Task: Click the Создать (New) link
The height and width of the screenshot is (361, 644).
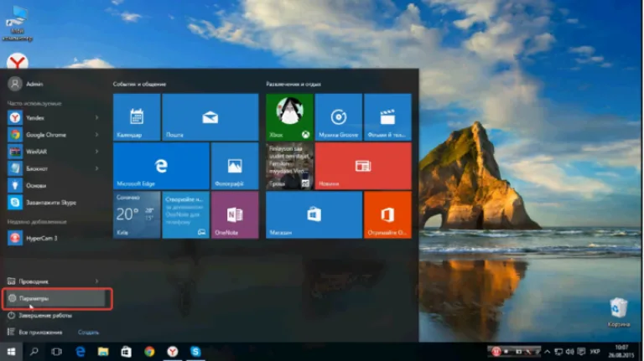Action: point(88,333)
